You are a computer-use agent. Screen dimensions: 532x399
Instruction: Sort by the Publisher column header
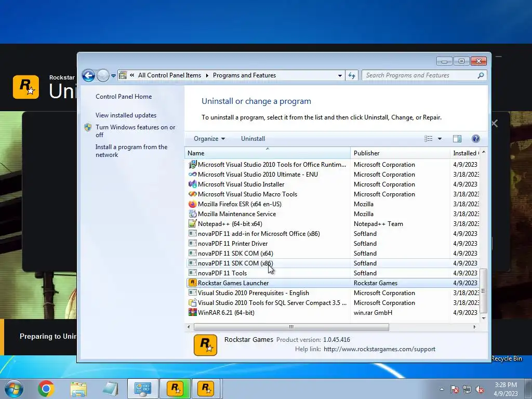coord(400,153)
